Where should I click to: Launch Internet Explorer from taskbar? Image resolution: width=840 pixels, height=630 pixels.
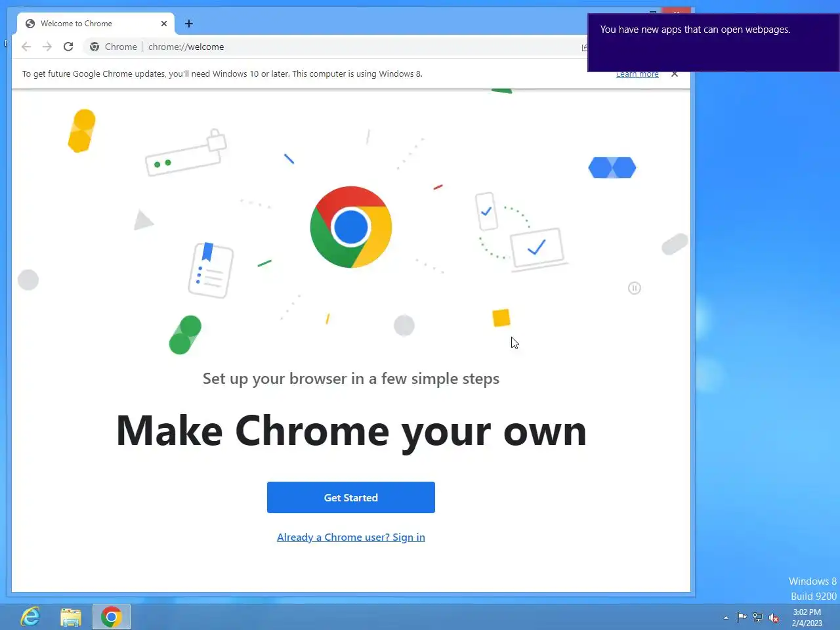point(30,617)
